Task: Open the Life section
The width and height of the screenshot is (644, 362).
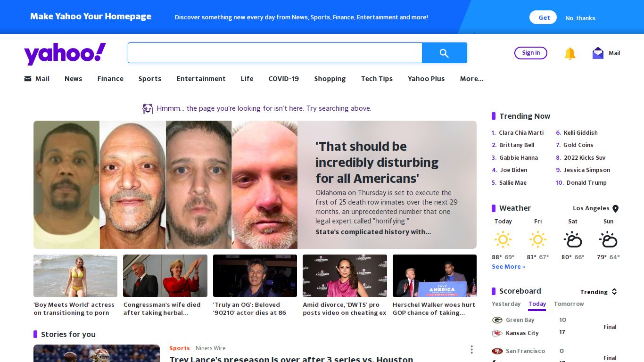Action: click(247, 79)
